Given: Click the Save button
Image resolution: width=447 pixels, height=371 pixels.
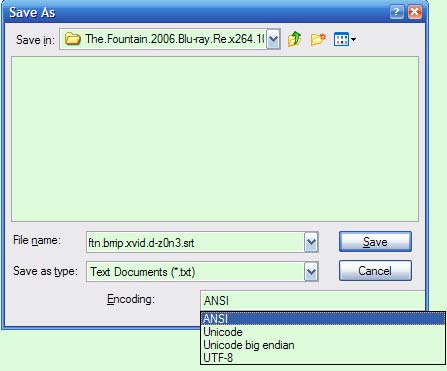Looking at the screenshot, I should coord(375,242).
